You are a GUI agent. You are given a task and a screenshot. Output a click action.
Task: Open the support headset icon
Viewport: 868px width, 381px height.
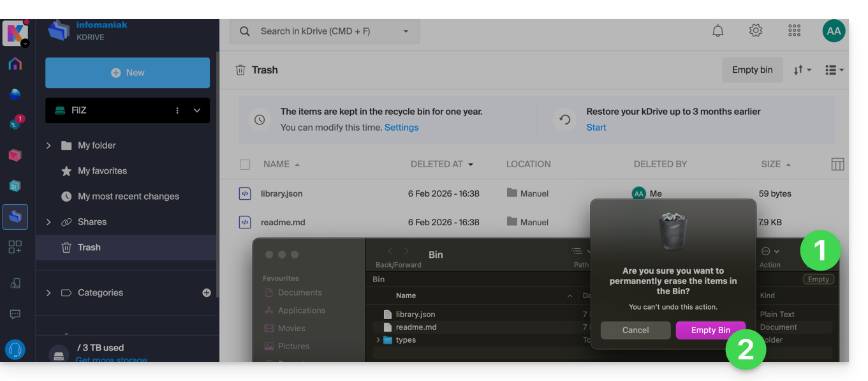tap(15, 350)
